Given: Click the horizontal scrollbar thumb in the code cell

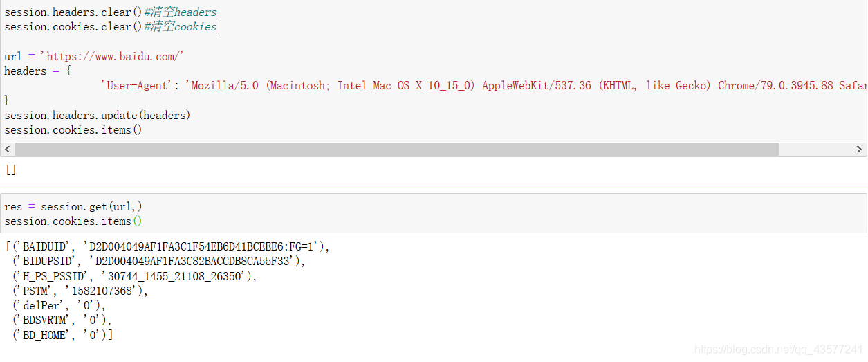Looking at the screenshot, I should click(396, 150).
